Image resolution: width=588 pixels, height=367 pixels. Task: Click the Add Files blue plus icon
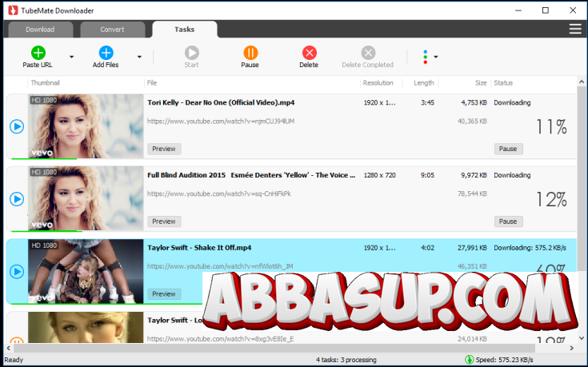coord(106,53)
